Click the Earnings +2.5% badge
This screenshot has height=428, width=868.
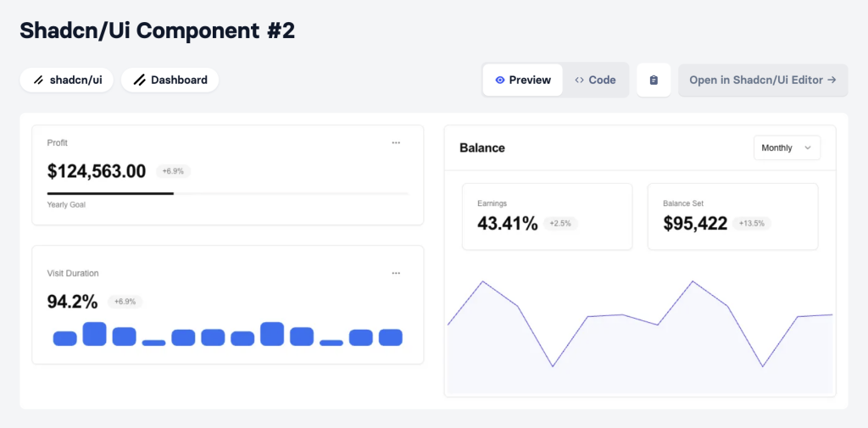(x=560, y=224)
